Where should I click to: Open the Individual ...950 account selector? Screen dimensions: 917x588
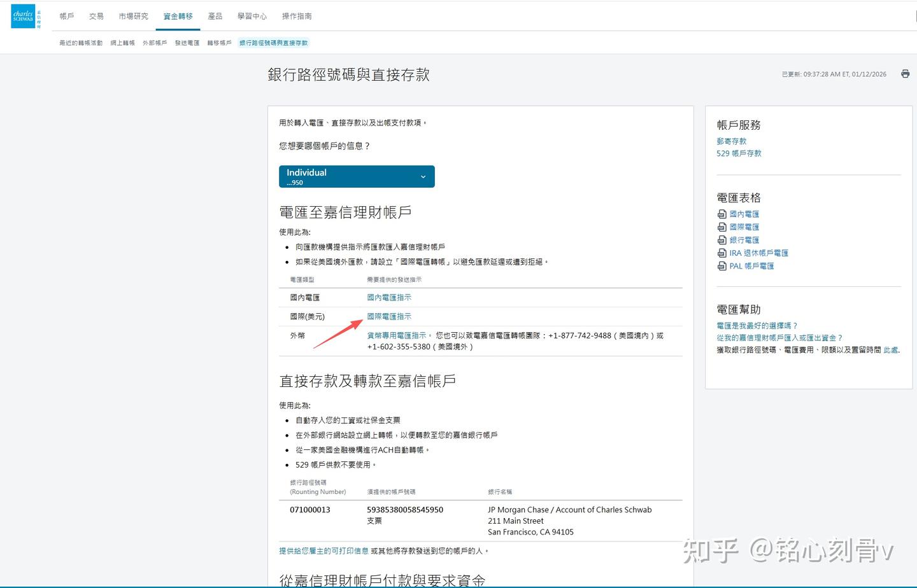click(356, 176)
